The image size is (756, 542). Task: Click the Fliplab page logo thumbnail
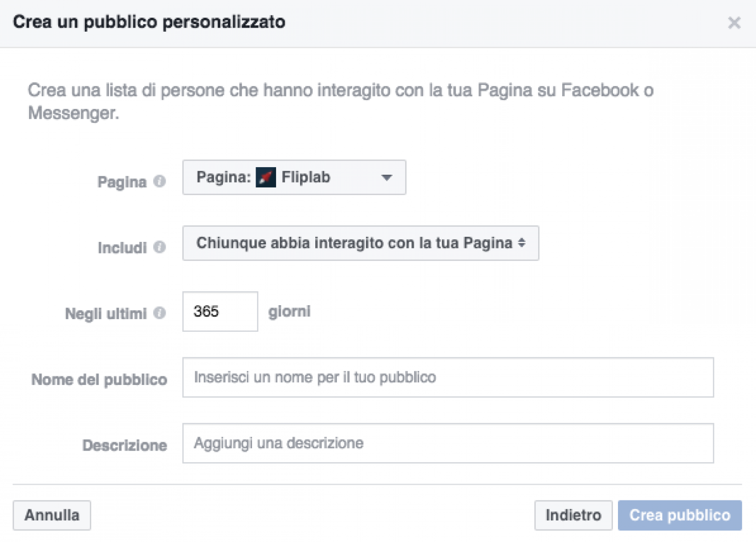point(266,177)
